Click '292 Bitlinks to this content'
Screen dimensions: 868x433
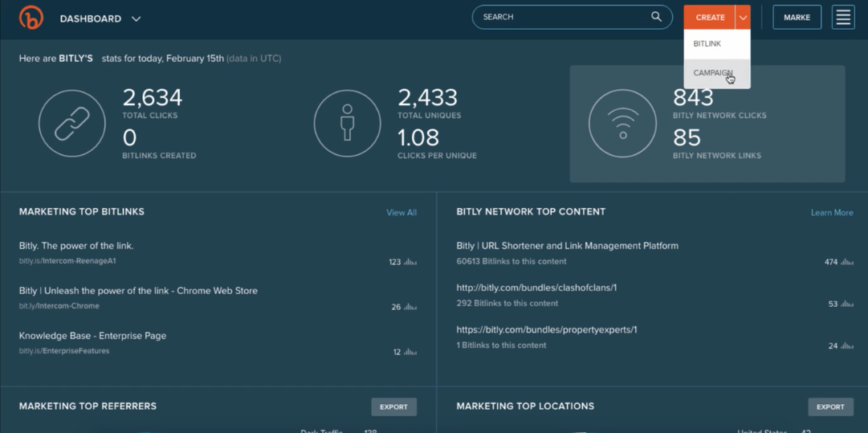tap(507, 304)
